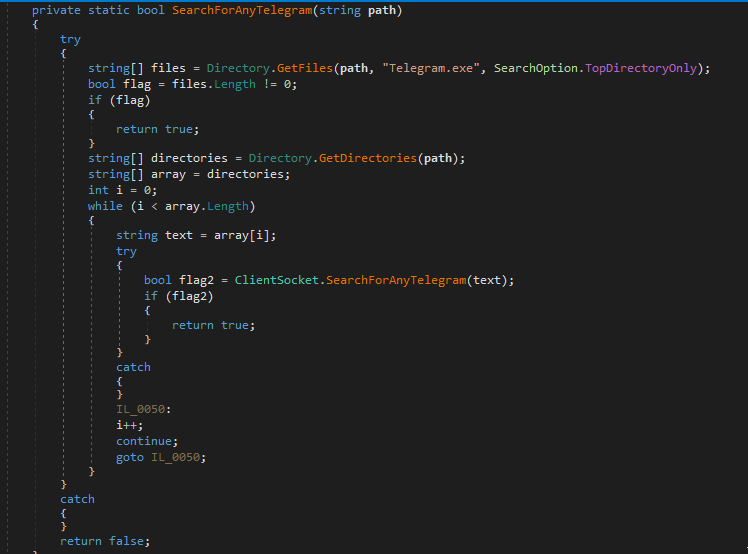The width and height of the screenshot is (748, 554).
Task: Click the 'files' variable in string[] files declaration
Action: click(x=168, y=68)
